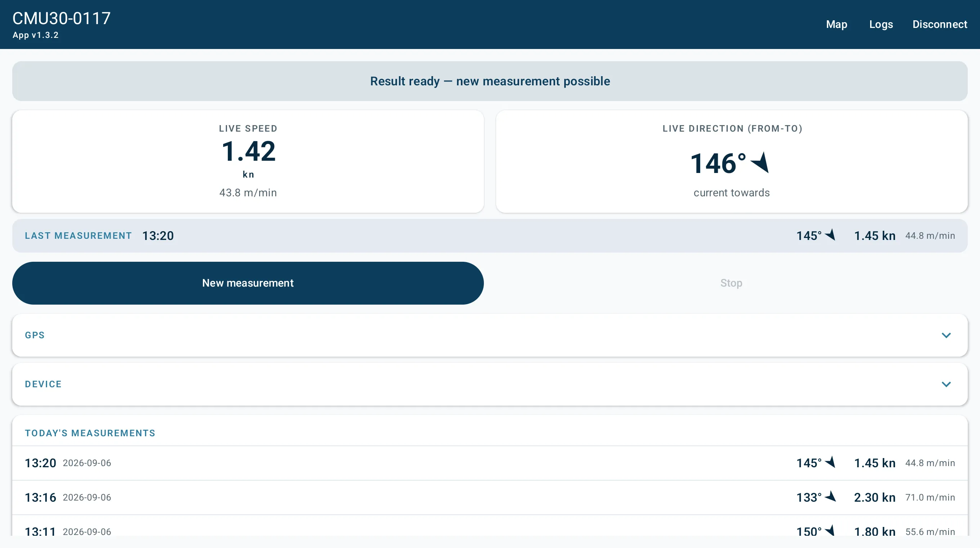Click the live speed value 1.42
The image size is (980, 548).
point(248,151)
